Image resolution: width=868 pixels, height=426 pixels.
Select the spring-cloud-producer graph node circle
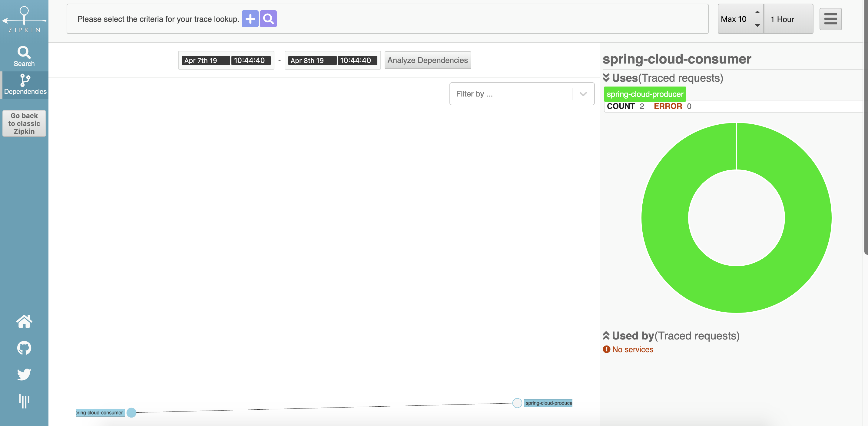point(517,403)
